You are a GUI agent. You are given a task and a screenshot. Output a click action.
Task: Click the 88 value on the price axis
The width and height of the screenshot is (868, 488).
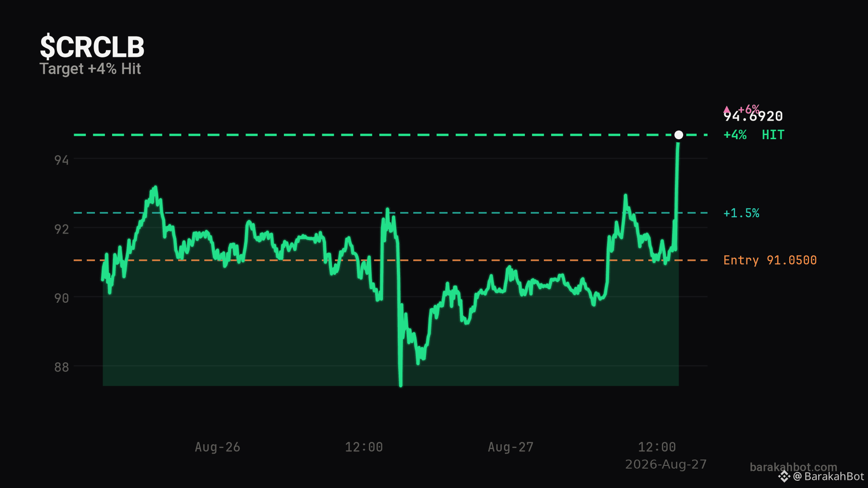61,367
